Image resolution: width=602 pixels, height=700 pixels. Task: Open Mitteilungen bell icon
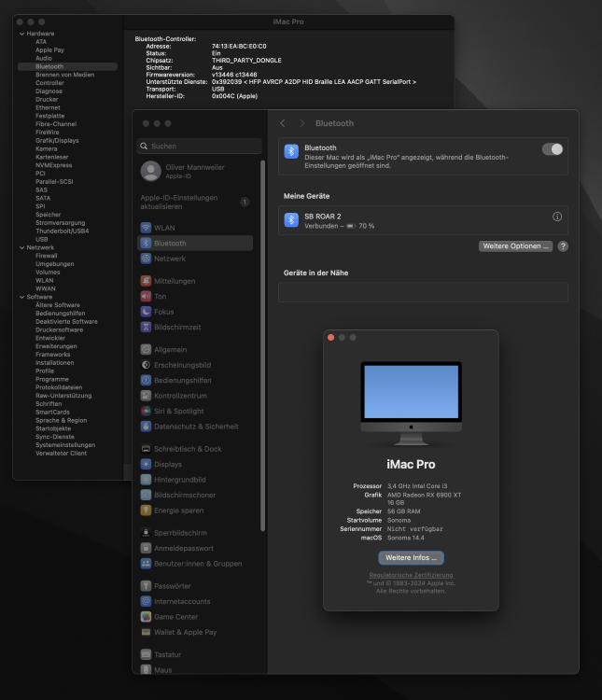click(146, 281)
